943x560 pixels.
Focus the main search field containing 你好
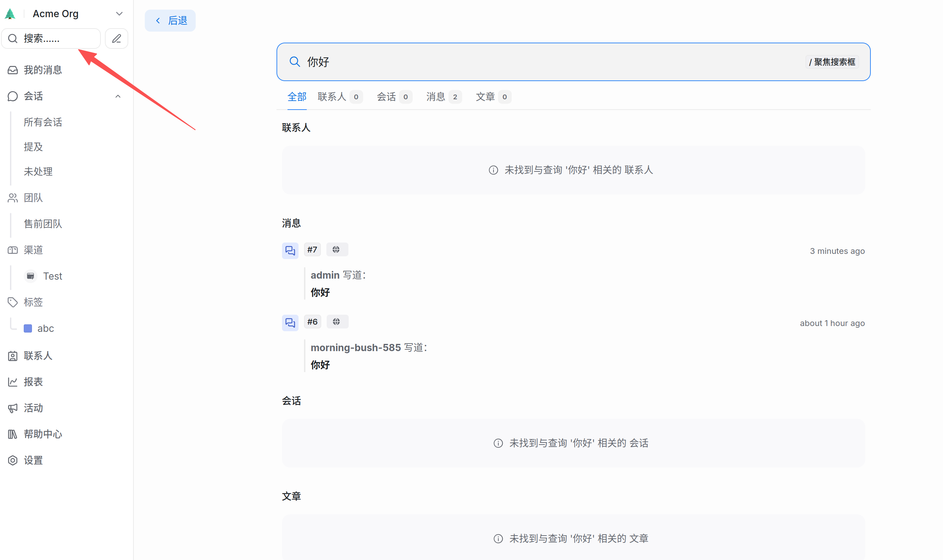[529, 62]
